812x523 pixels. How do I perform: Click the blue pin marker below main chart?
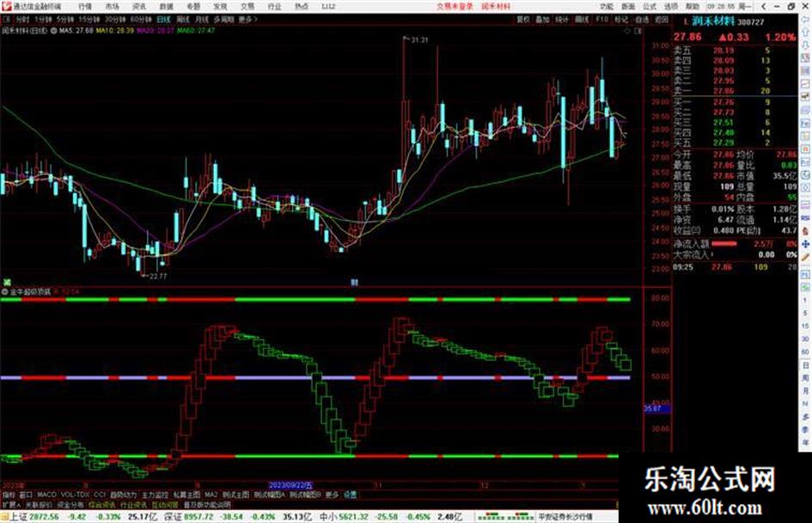pos(354,283)
